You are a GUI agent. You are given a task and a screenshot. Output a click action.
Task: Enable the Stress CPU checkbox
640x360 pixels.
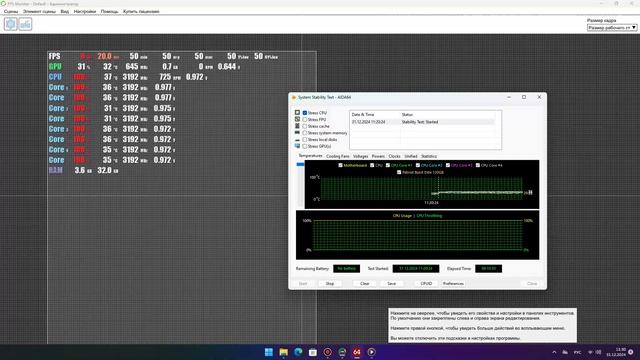click(x=304, y=113)
